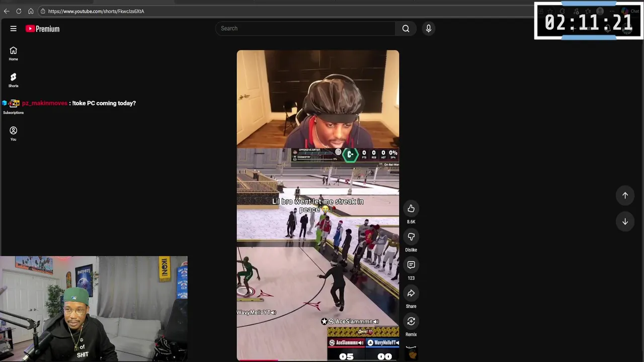644x362 pixels.
Task: Open Shorts in sidebar
Action: [14, 80]
